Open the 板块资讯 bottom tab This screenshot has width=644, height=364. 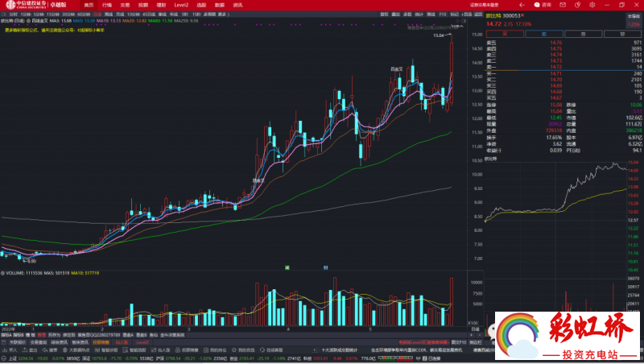80,342
